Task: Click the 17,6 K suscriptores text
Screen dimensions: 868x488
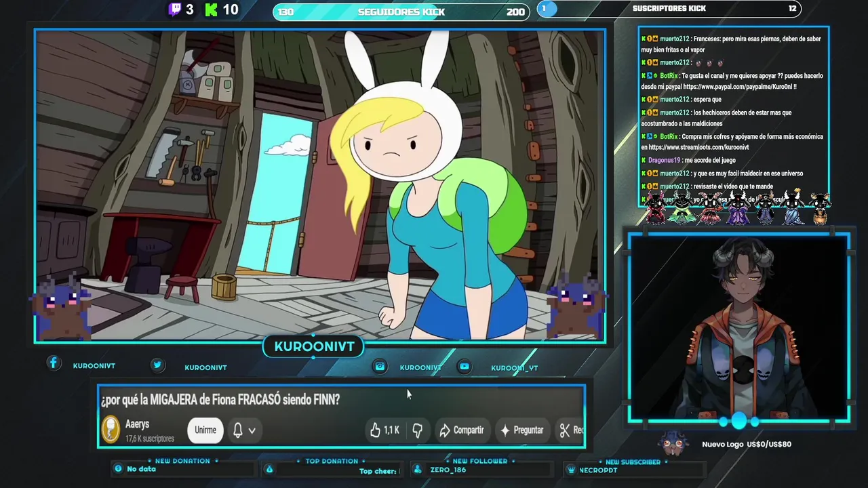Action: 150,439
